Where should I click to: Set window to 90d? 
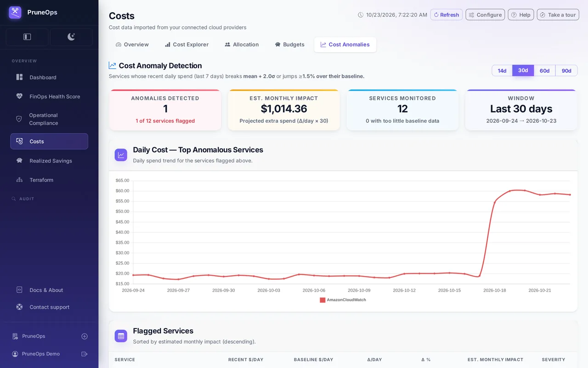[566, 70]
